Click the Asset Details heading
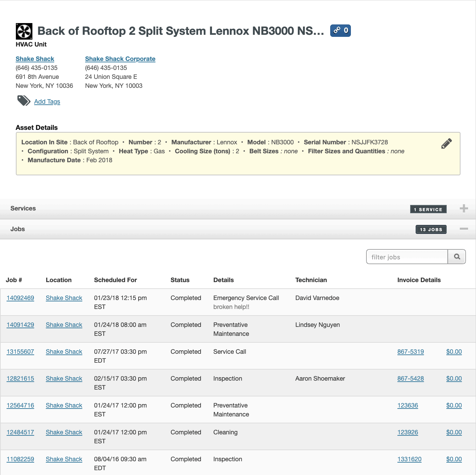The height and width of the screenshot is (475, 476). coord(37,127)
